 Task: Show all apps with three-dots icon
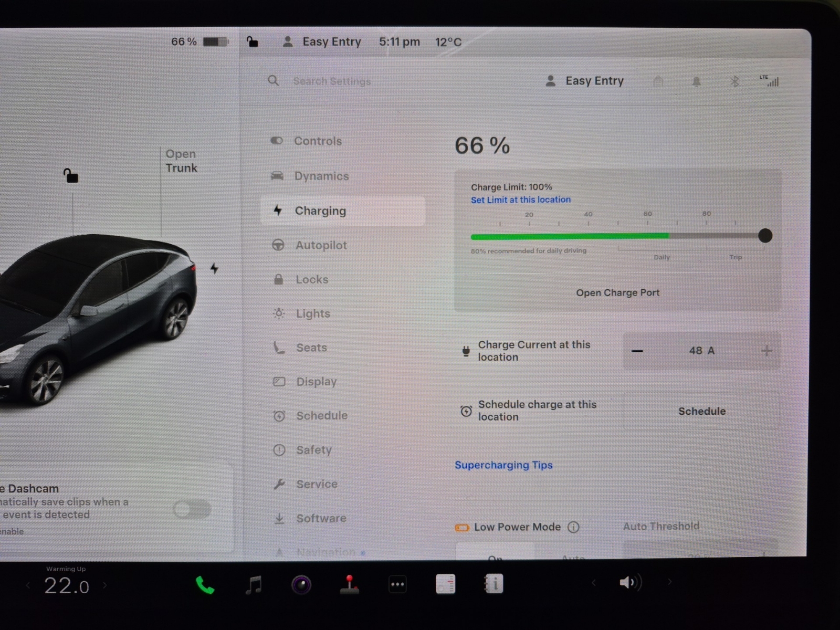[397, 584]
